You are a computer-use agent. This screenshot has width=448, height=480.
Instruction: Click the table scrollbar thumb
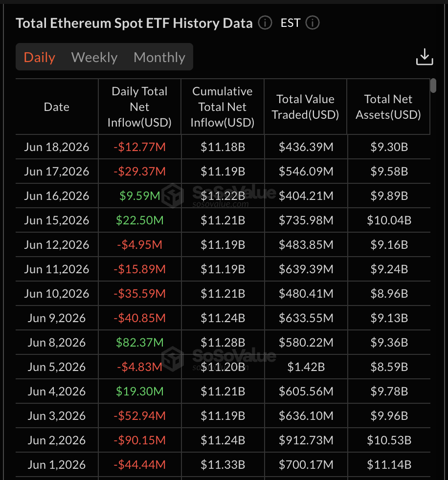click(433, 86)
